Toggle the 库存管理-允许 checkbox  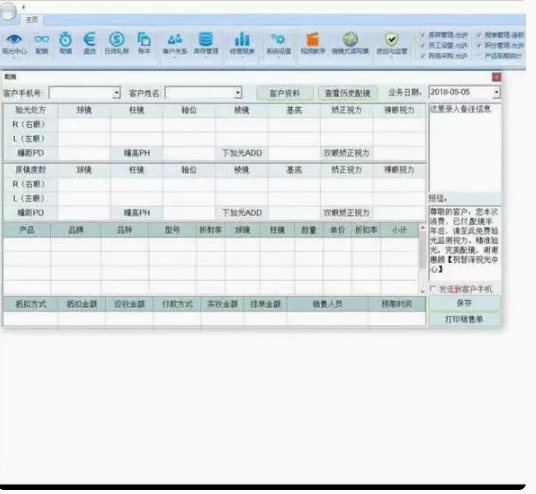point(423,35)
